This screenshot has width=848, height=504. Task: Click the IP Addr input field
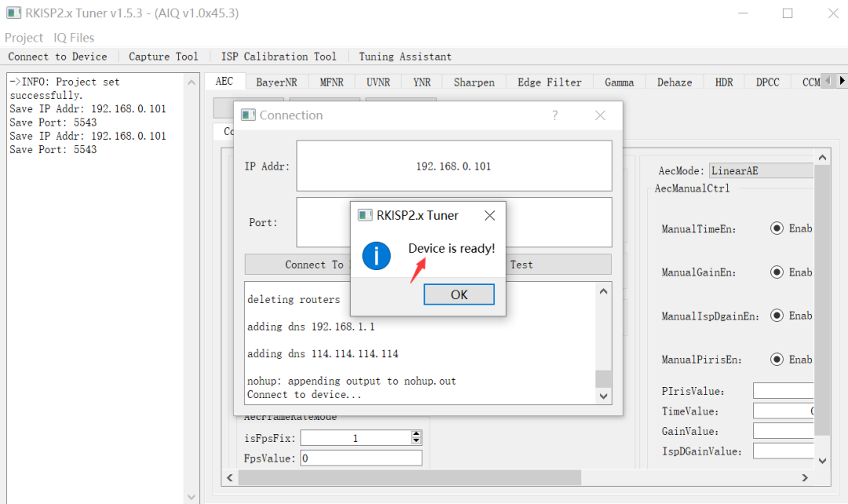(454, 166)
